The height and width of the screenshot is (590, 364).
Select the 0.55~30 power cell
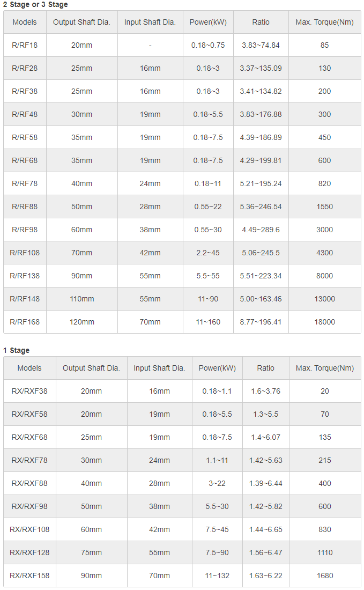208,230
